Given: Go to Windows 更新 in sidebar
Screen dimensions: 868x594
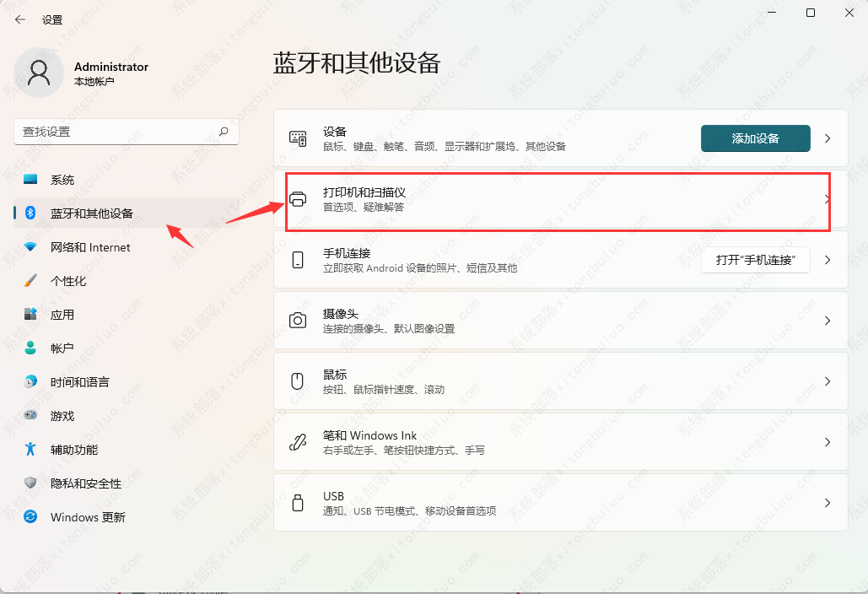Looking at the screenshot, I should (x=88, y=517).
